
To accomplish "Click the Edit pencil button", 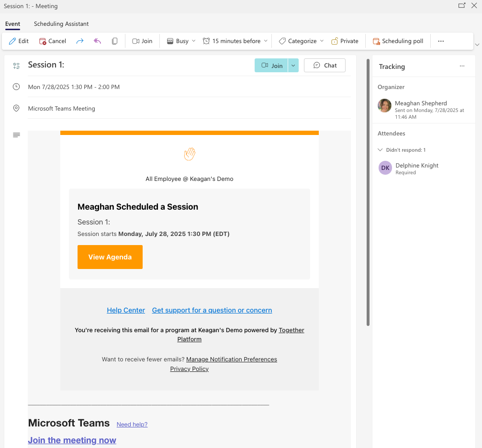I will pyautogui.click(x=19, y=41).
